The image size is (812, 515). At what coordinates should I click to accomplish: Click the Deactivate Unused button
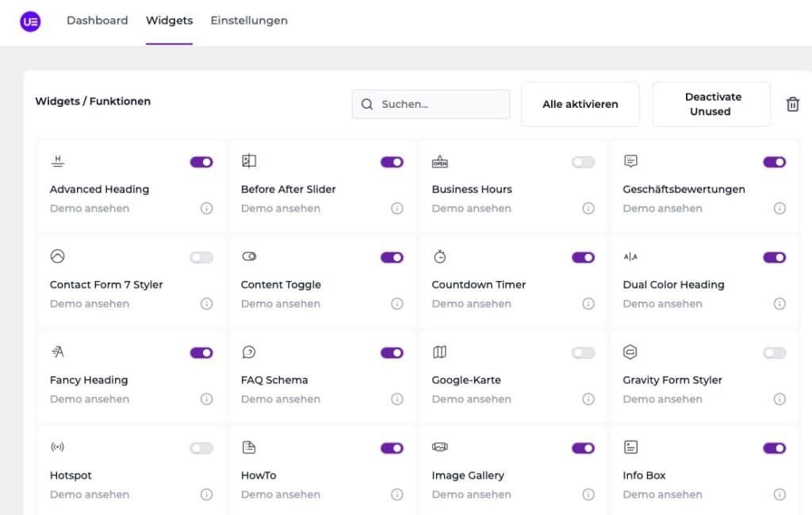(710, 104)
